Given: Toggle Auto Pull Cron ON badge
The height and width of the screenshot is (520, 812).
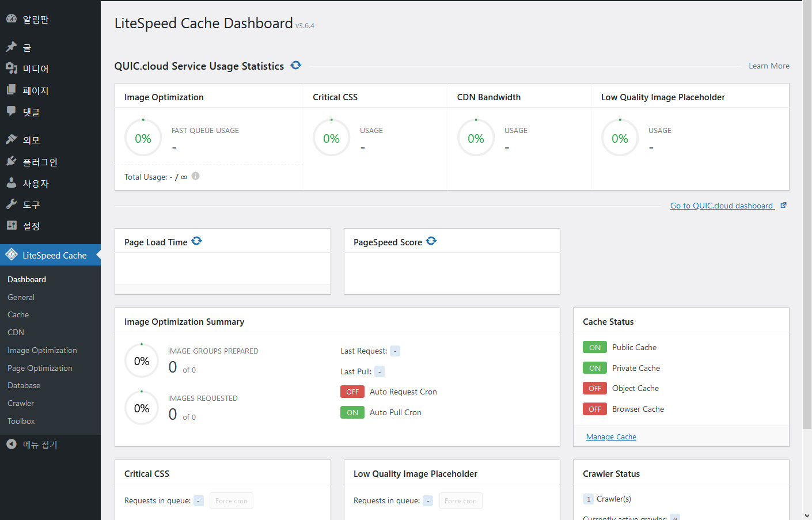Looking at the screenshot, I should [352, 412].
